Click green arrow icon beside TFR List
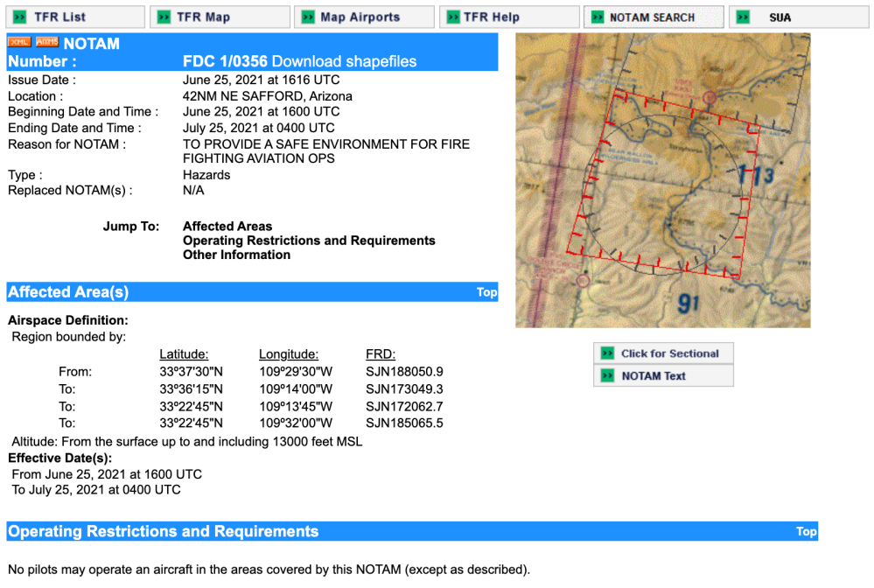The image size is (874, 588). click(x=19, y=17)
